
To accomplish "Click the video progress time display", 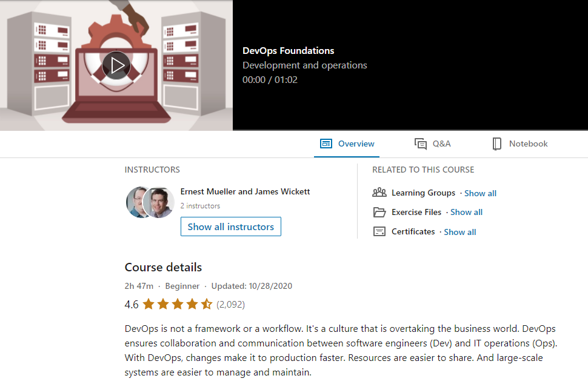I will (x=269, y=79).
